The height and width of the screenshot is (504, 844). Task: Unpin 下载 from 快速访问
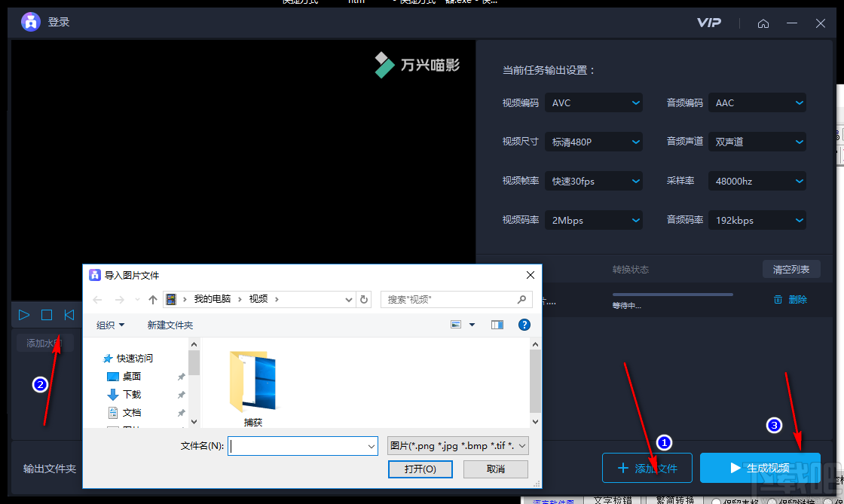coord(181,394)
